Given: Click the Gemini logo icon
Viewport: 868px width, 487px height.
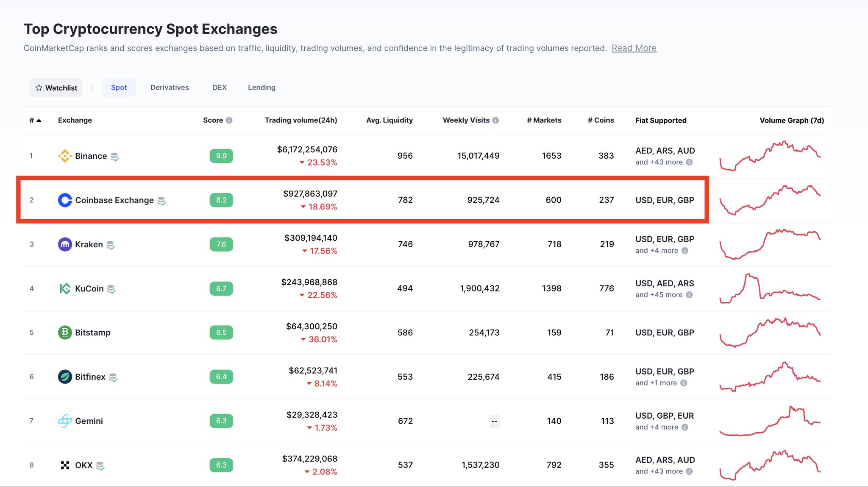Looking at the screenshot, I should (x=65, y=421).
